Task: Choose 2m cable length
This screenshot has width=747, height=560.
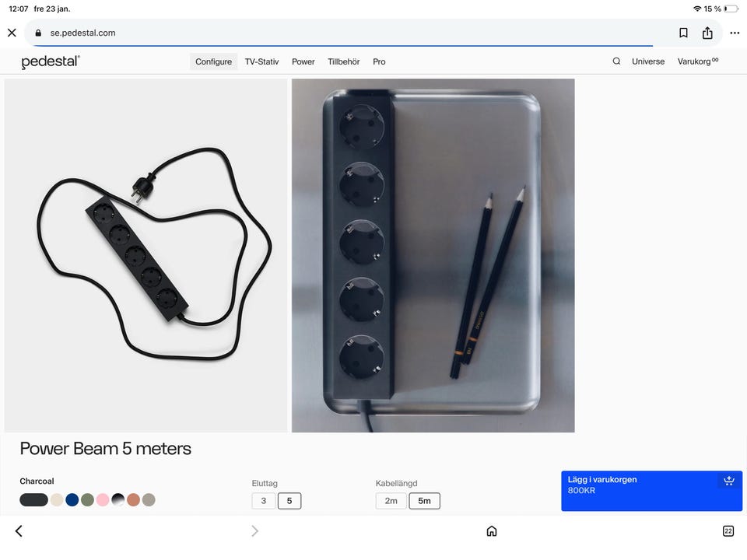Action: point(391,500)
